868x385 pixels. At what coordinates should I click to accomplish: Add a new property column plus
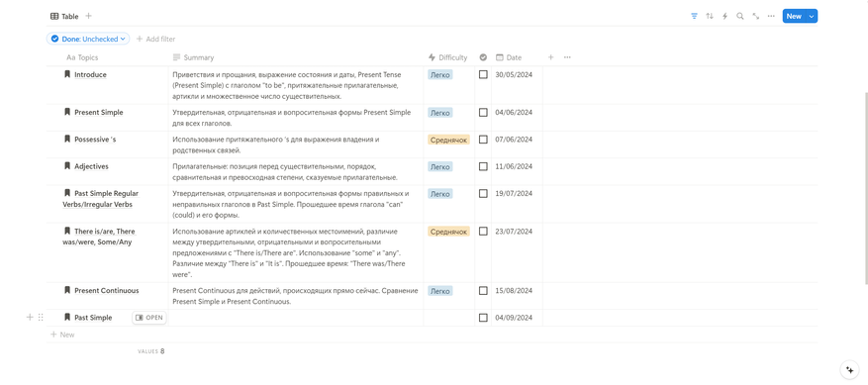551,57
